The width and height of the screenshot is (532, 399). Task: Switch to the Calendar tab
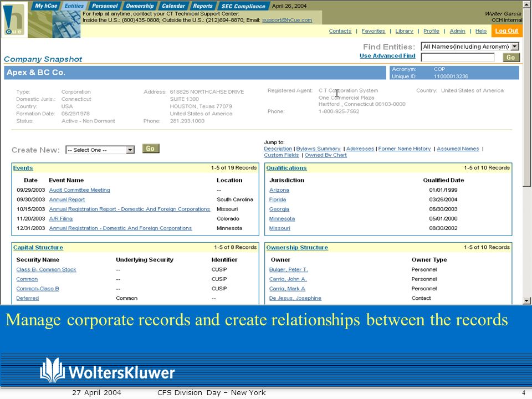click(173, 6)
